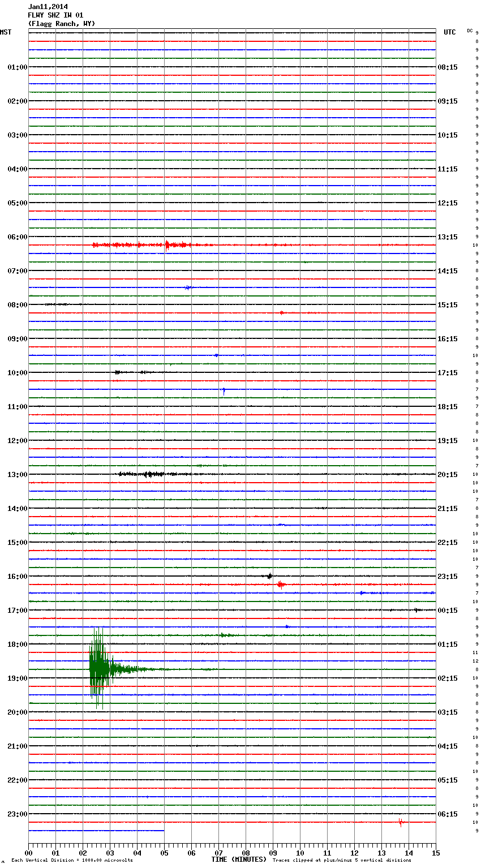The width and height of the screenshot is (481, 868).
Task: Click minute tick "02" on the time axis
Action: (83, 853)
